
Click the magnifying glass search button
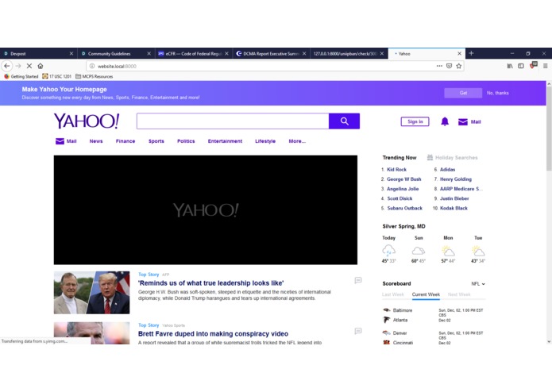(x=344, y=121)
